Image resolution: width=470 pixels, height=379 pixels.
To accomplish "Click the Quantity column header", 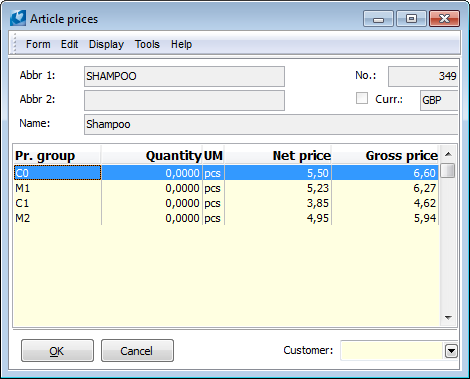I will tap(152, 155).
